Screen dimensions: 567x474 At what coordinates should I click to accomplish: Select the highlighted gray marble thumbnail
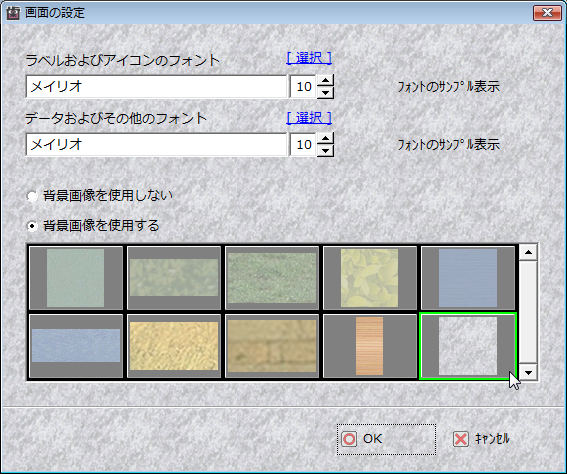tap(468, 346)
